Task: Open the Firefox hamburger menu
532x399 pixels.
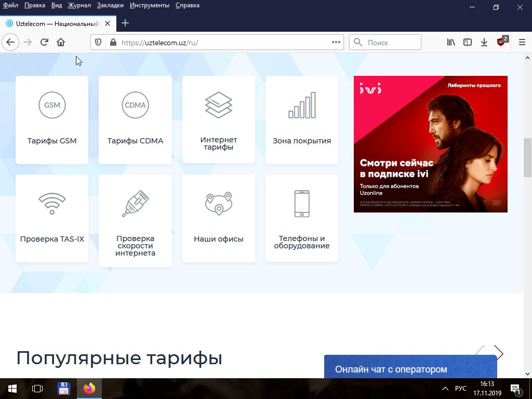Action: (x=522, y=43)
